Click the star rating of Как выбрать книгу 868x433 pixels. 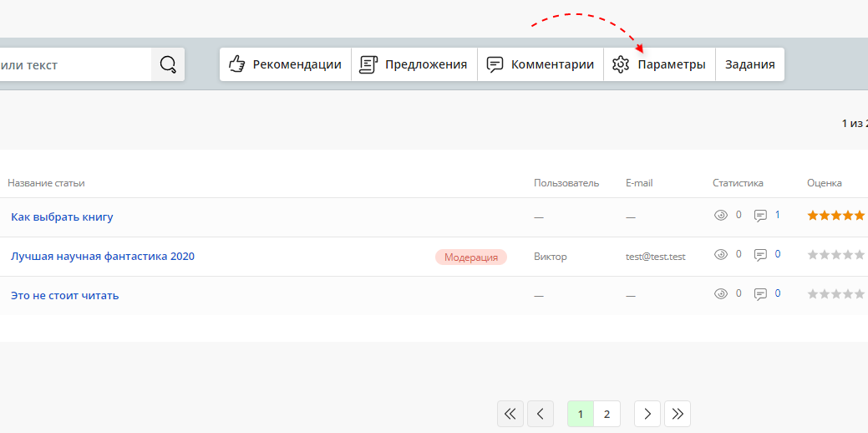(x=835, y=216)
